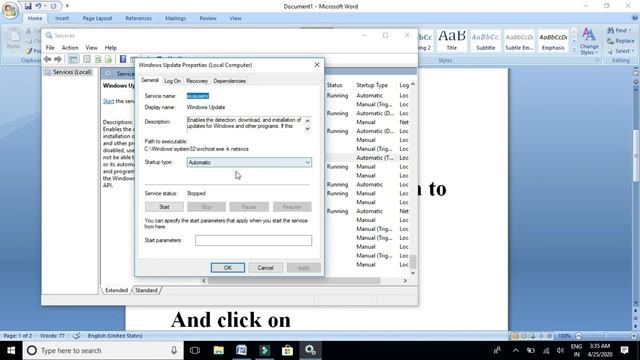Open Task View from the taskbar
640x360 pixels.
[x=195, y=350]
